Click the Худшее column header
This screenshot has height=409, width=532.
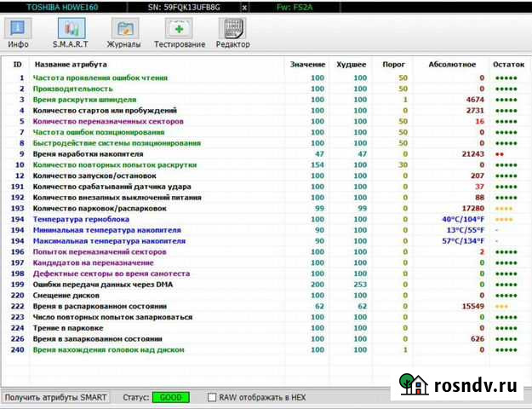pyautogui.click(x=351, y=64)
